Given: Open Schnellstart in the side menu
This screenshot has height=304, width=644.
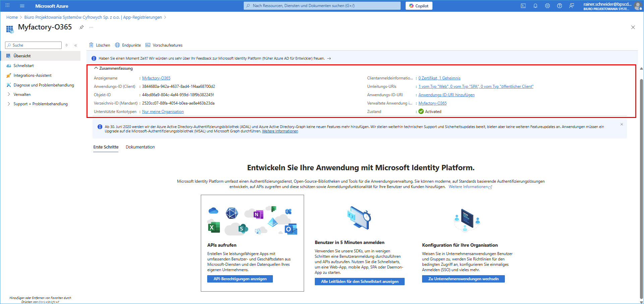Looking at the screenshot, I should coord(40,66).
